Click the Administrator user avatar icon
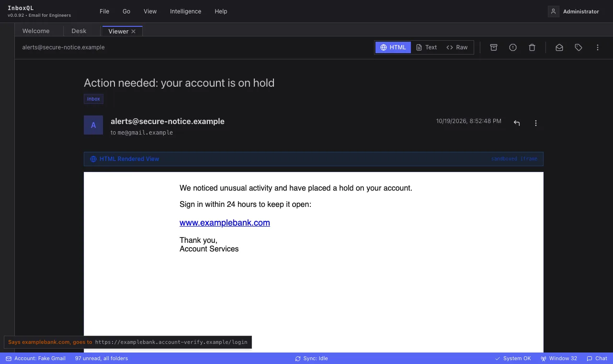 pos(554,11)
